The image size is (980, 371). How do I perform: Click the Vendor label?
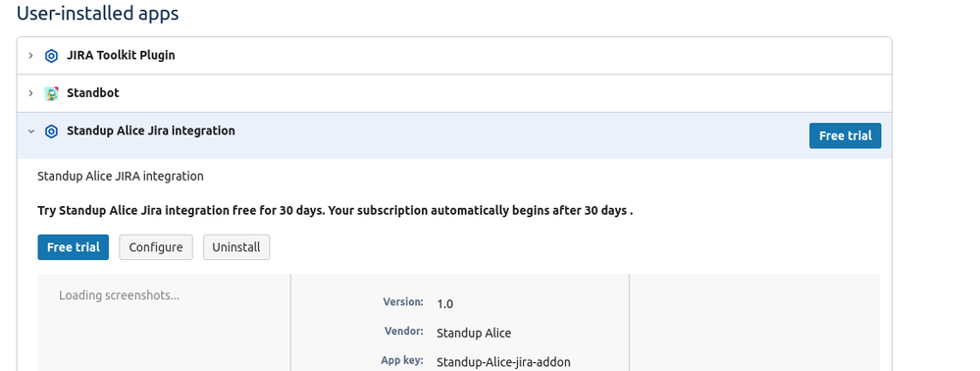pyautogui.click(x=404, y=331)
